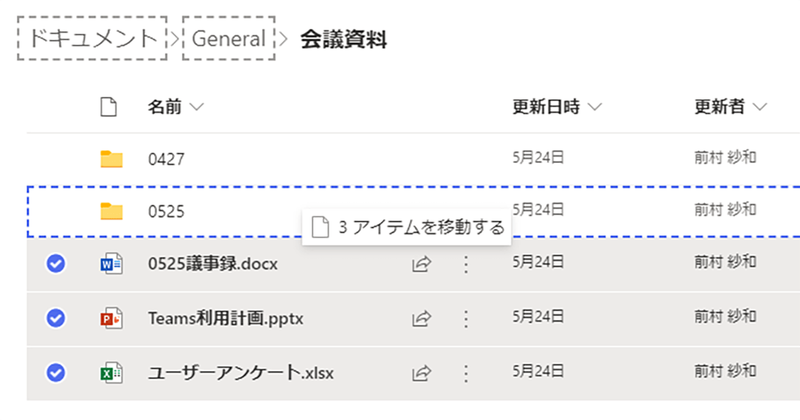Click the 0427 folder icon
The height and width of the screenshot is (420, 800).
[x=111, y=158]
